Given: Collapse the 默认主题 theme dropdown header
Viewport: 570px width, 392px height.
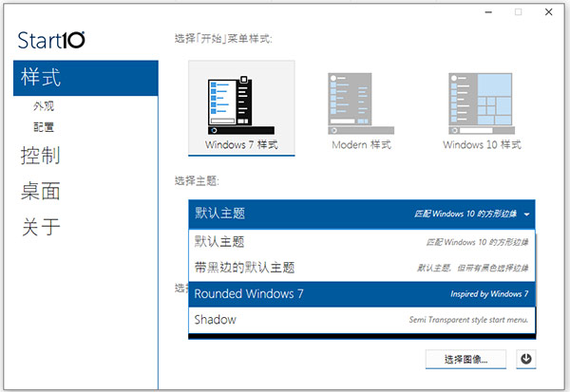Looking at the screenshot, I should (362, 214).
